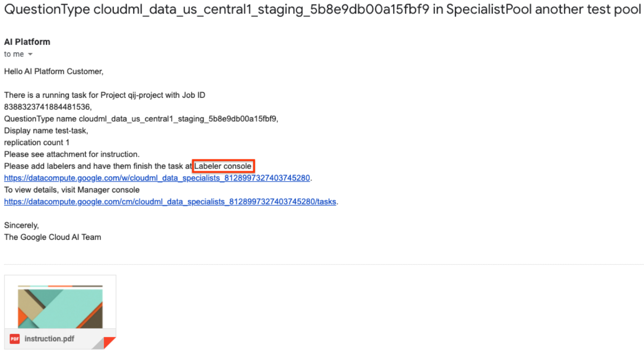This screenshot has width=644, height=352.
Task: Click the "Sincerely," closing line
Action: point(21,225)
